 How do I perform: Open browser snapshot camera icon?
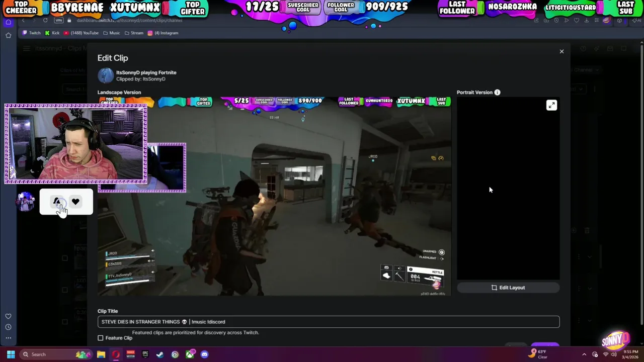(x=546, y=21)
